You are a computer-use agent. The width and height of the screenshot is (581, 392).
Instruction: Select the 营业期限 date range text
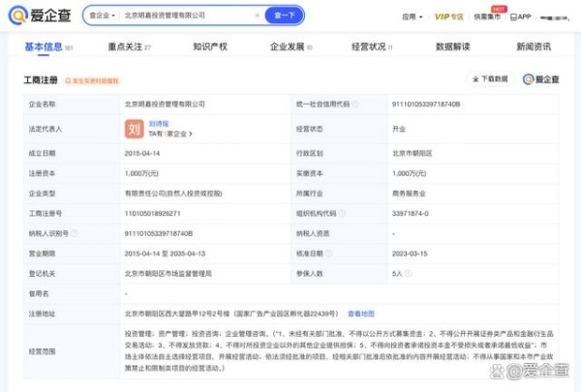(165, 254)
